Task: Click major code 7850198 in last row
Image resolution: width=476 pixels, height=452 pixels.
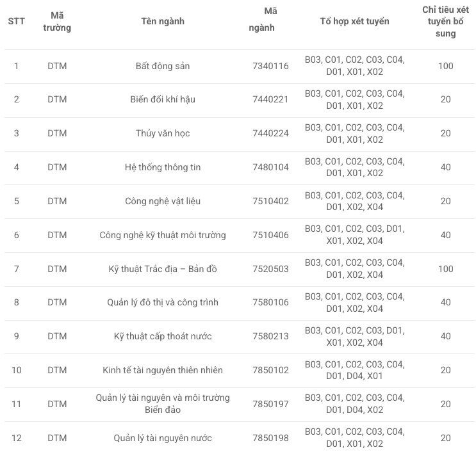Action: pos(270,438)
